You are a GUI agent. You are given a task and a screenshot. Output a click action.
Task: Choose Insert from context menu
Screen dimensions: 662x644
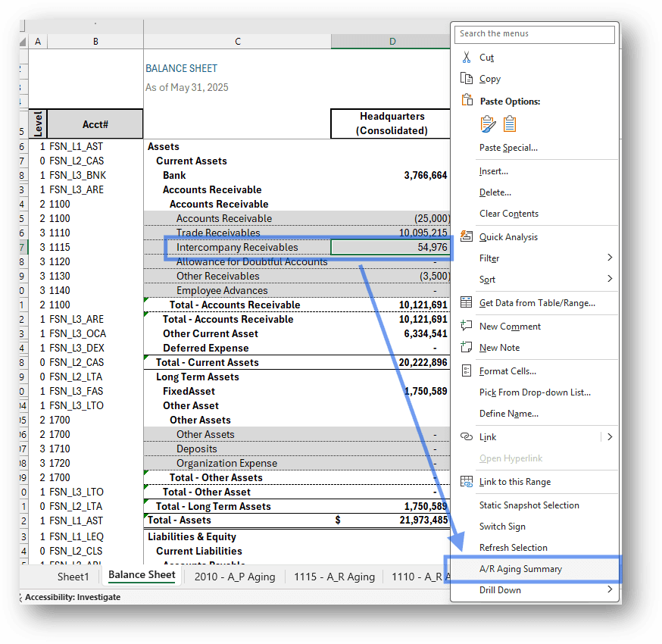(494, 171)
